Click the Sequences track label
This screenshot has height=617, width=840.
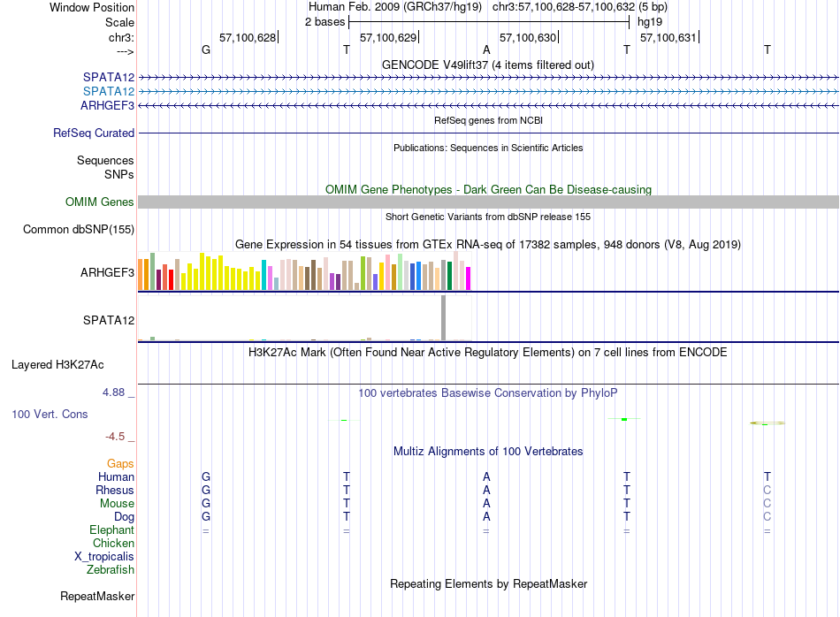point(105,160)
